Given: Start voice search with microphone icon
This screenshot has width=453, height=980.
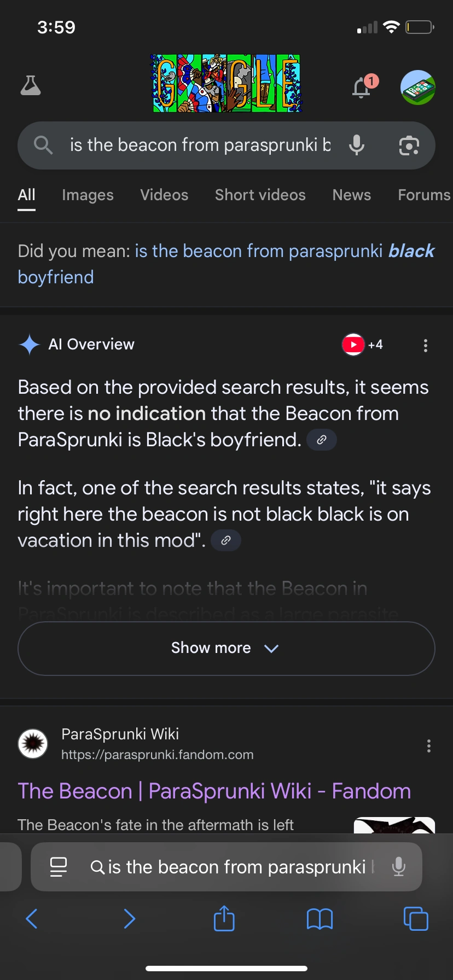Looking at the screenshot, I should point(357,145).
